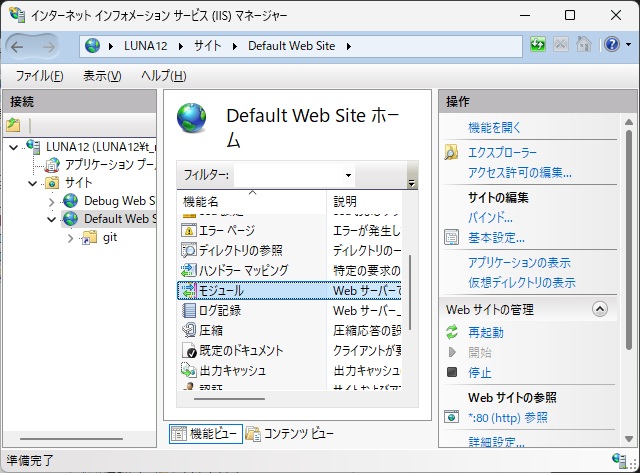The height and width of the screenshot is (473, 640).
Task: Click the 再起動 green arrows icon
Action: point(452,332)
